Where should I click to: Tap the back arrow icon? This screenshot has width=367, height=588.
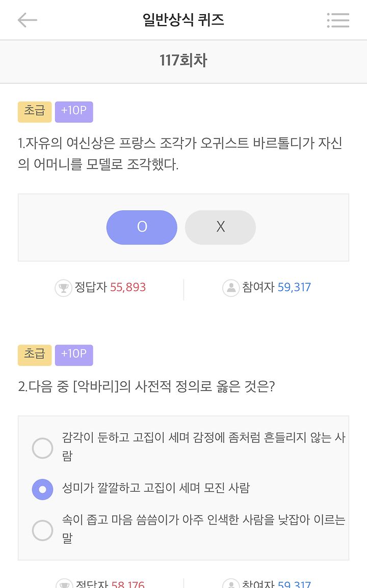28,20
